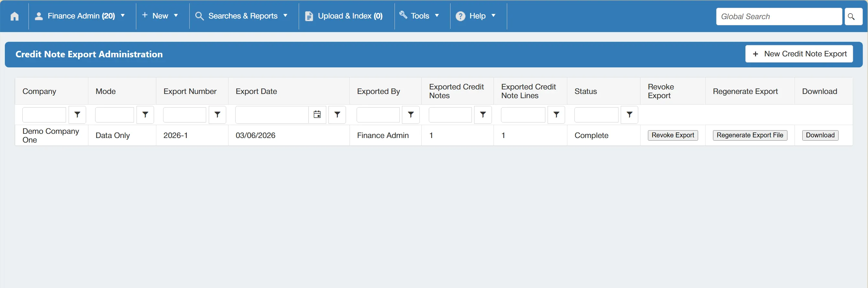Screen dimensions: 868x288
Task: Apply filter on the Mode column
Action: click(x=145, y=115)
